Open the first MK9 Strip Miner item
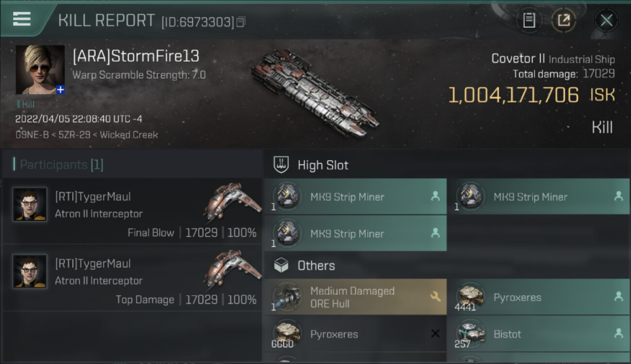This screenshot has width=631, height=364. pos(355,197)
